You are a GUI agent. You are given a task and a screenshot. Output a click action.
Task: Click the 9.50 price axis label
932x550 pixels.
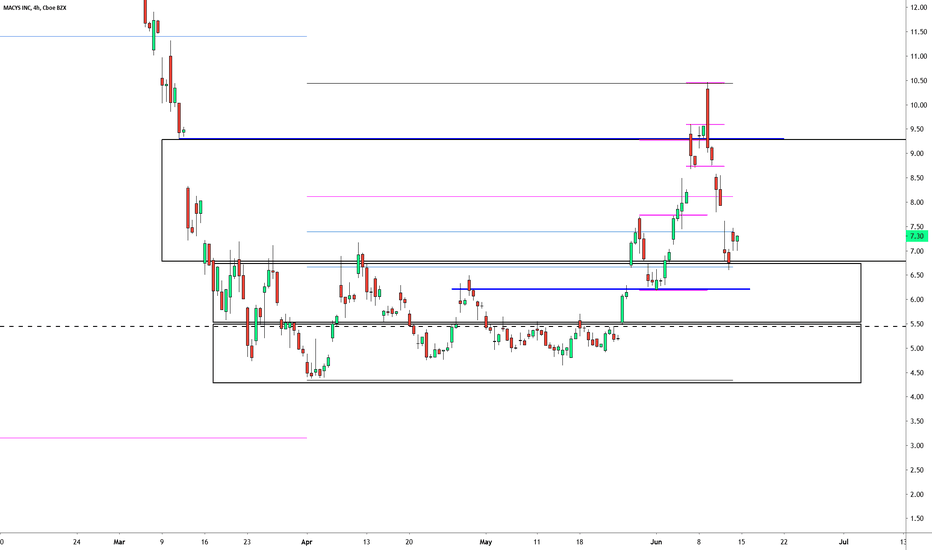(918, 129)
